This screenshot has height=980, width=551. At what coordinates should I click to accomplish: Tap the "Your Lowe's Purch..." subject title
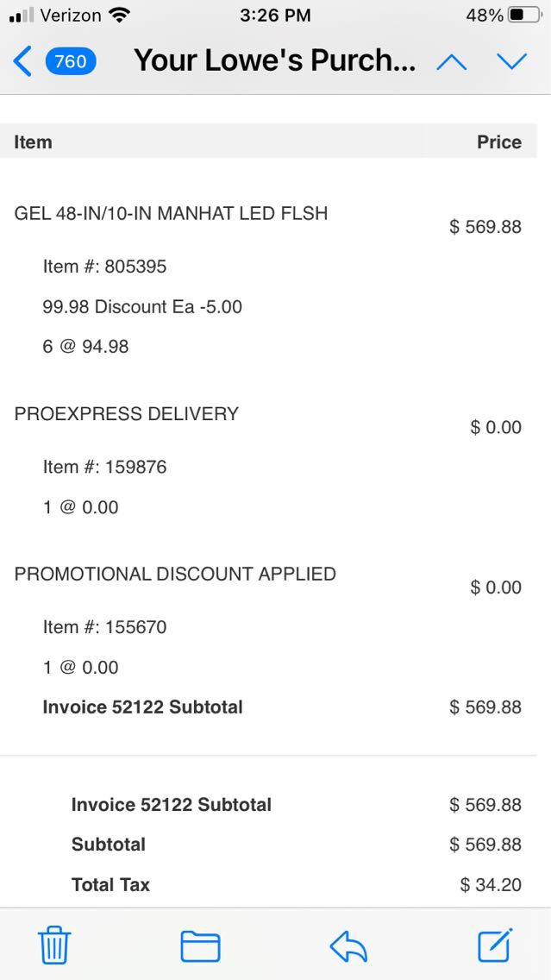pos(274,61)
